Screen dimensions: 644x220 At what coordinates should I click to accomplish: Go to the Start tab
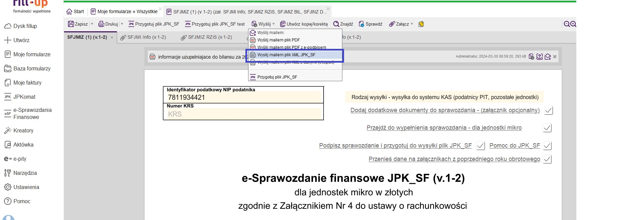coord(75,11)
